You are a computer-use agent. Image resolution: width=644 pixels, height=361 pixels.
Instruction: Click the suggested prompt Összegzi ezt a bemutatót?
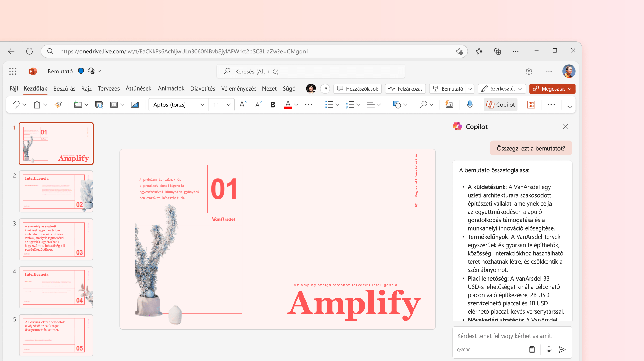[531, 148]
